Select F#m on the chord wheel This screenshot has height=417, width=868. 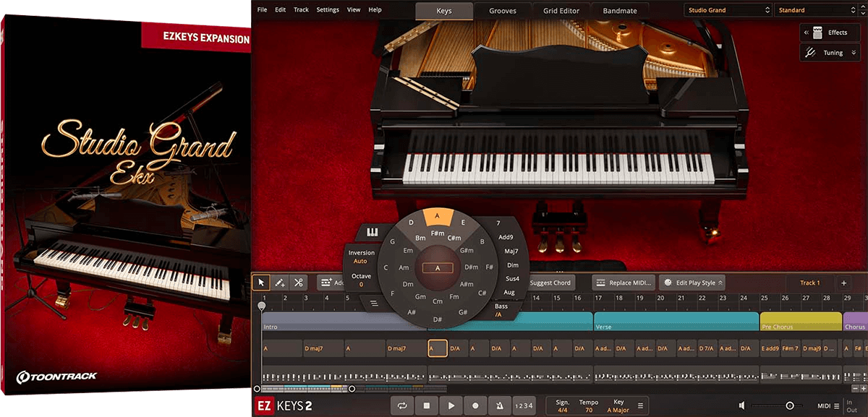[438, 233]
